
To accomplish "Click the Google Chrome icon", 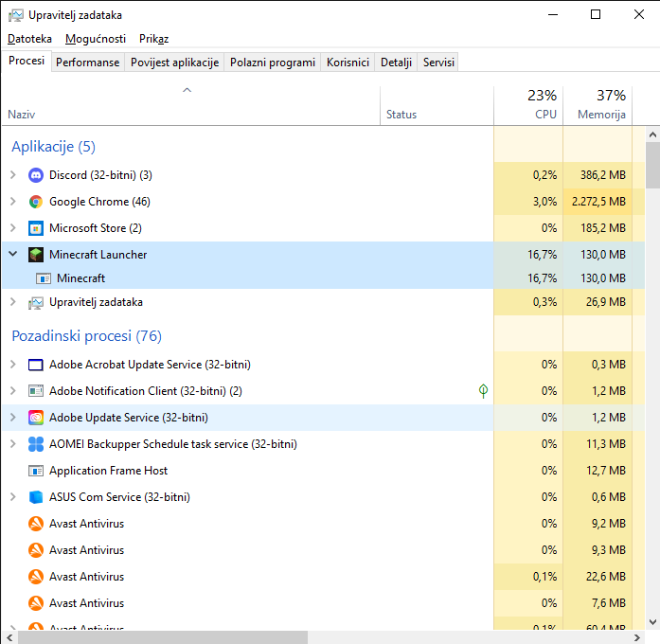I will click(x=36, y=202).
